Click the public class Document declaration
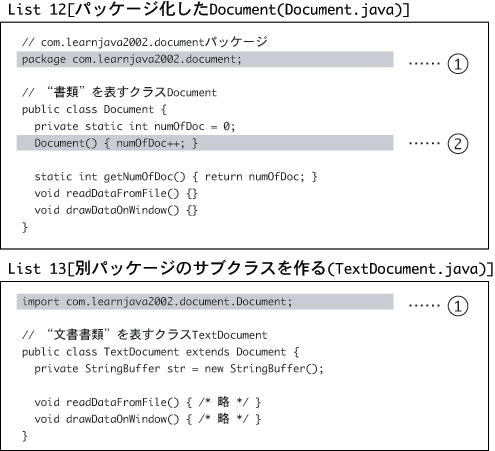 tap(94, 109)
